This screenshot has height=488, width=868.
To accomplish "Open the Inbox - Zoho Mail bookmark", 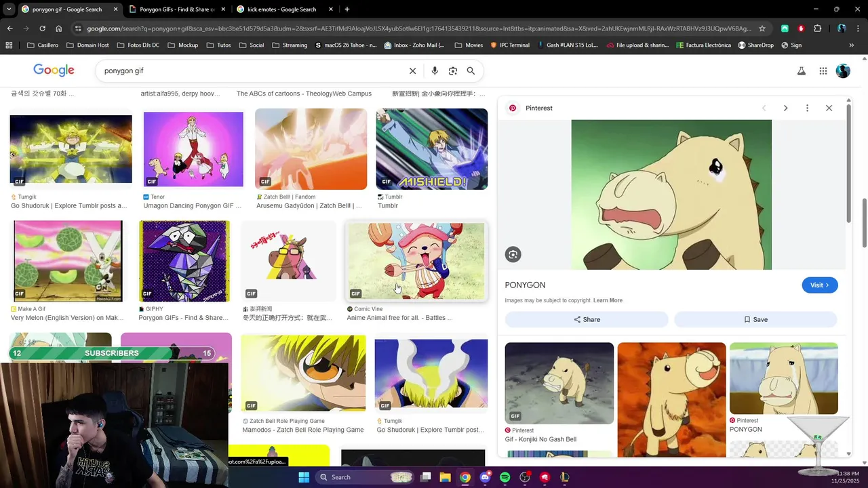I will (414, 45).
